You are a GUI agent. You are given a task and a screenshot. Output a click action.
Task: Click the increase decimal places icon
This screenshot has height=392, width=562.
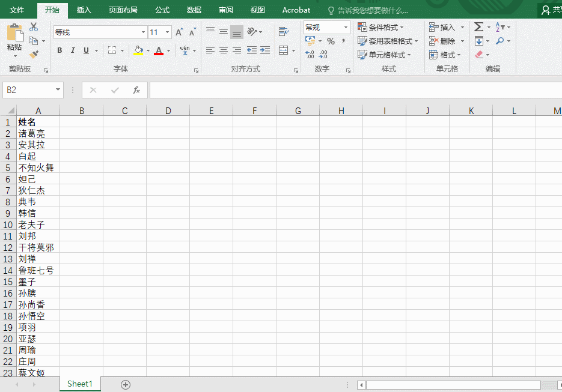click(310, 55)
